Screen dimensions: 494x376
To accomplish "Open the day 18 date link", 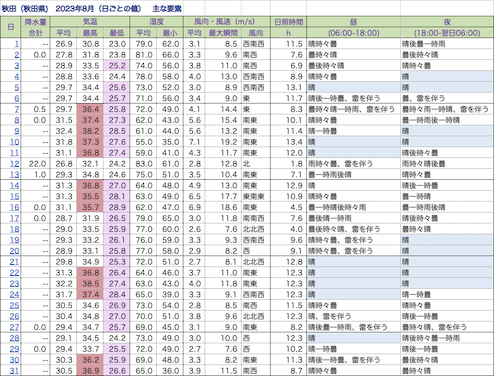I will pos(14,229).
